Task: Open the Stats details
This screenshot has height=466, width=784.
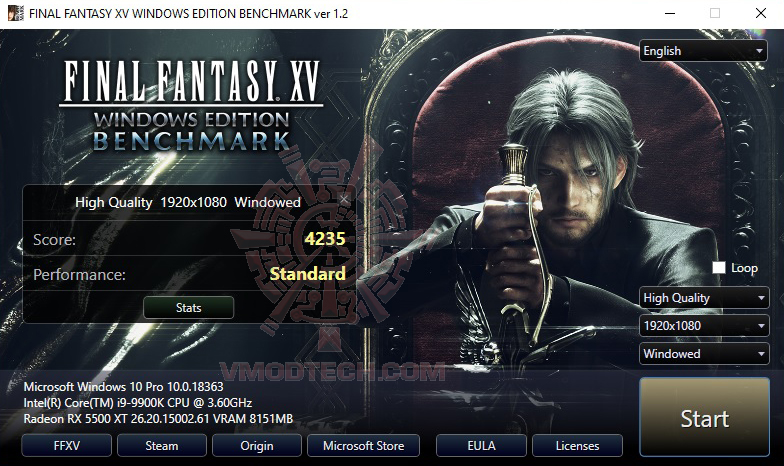Action: (x=188, y=308)
